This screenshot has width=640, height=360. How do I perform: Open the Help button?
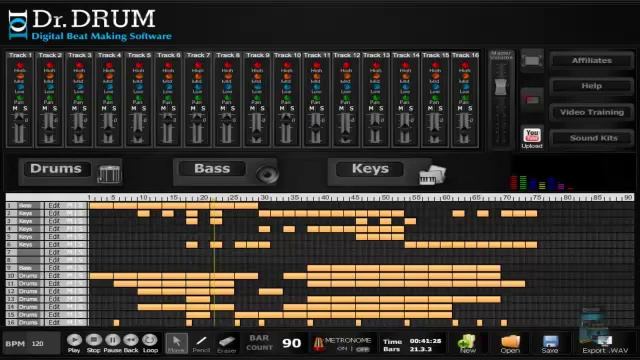coord(591,86)
